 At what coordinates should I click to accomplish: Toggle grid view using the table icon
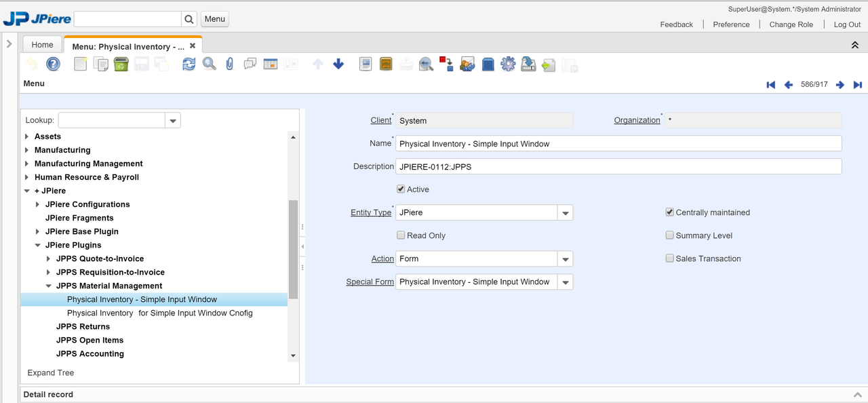(271, 64)
